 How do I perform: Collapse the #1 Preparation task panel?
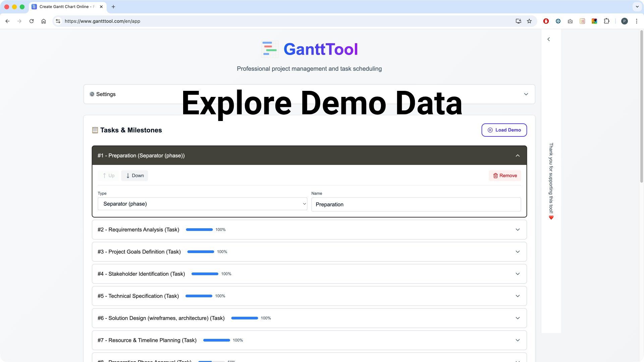point(517,156)
